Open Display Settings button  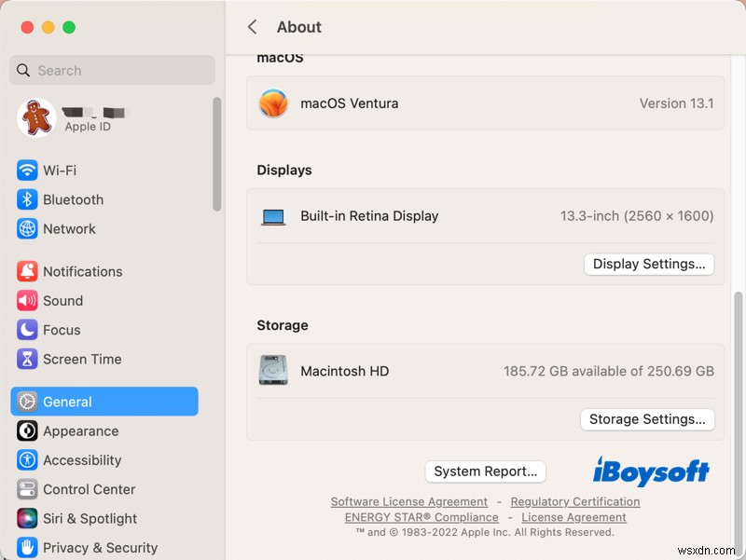(x=649, y=264)
